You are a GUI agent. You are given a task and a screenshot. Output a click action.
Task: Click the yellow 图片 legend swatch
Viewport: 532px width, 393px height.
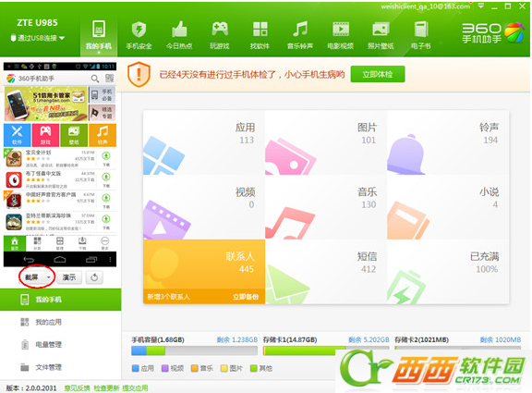point(224,368)
